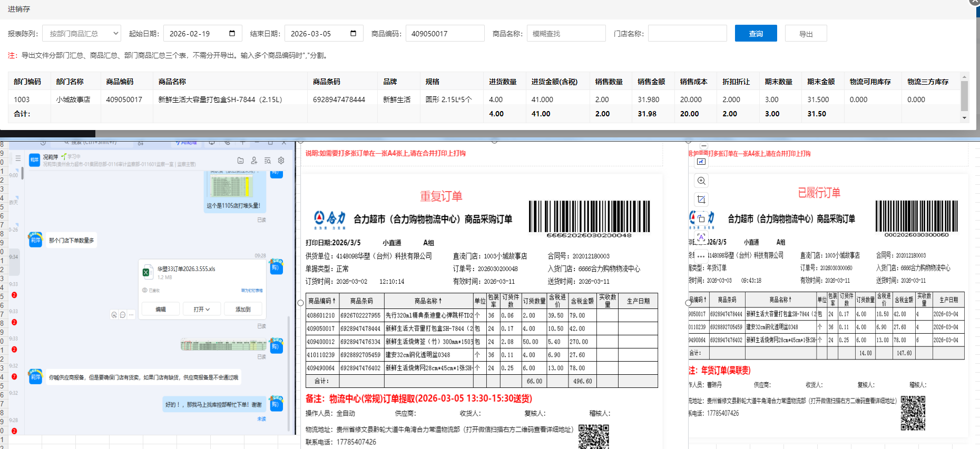Click the rotate image icon
The image size is (980, 449).
click(701, 218)
